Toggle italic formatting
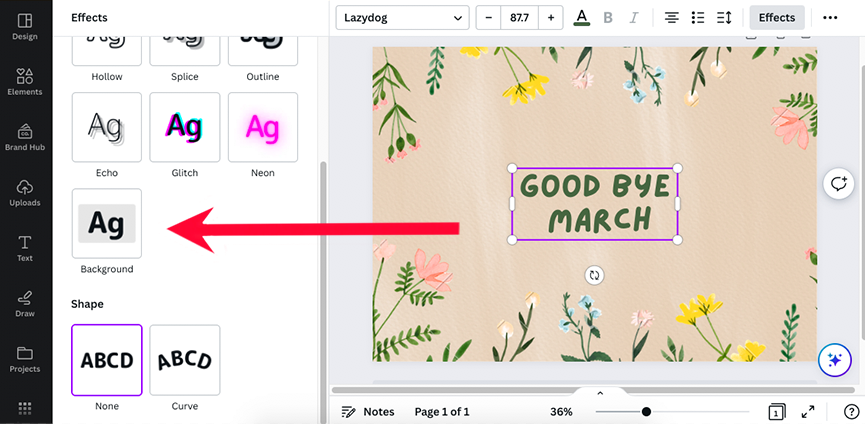This screenshot has width=865, height=424. 634,18
